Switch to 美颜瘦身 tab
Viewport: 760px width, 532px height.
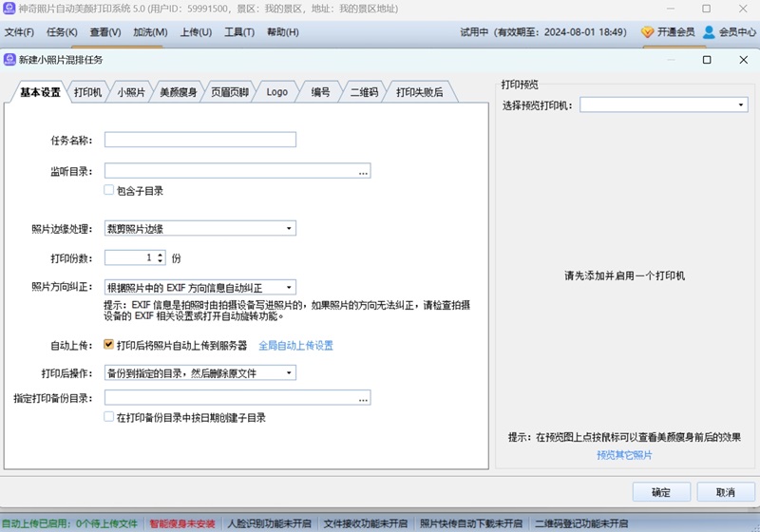click(x=178, y=92)
